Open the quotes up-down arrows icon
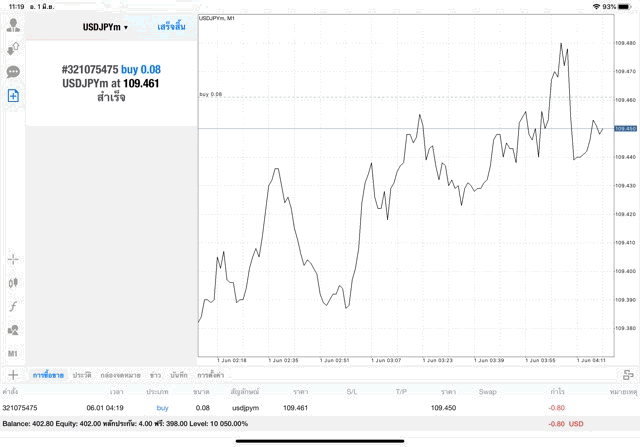The image size is (640, 447). [x=14, y=47]
